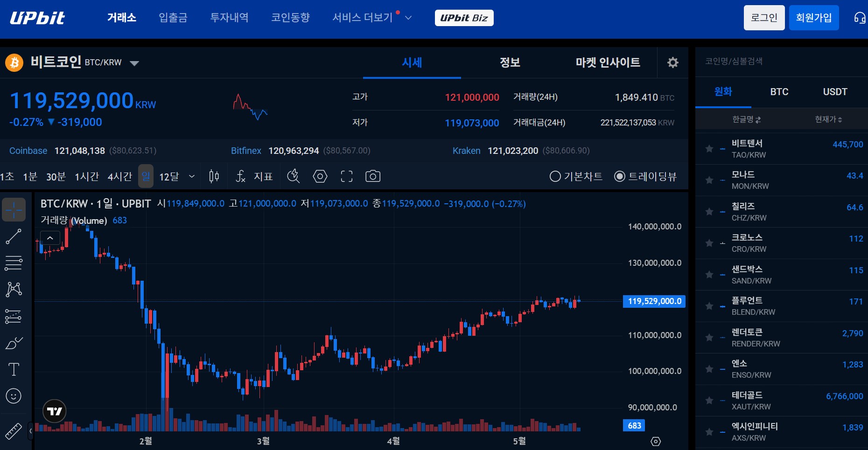Click the chart replay analysis icon
Screen dimensions: 868x450
[x=294, y=176]
